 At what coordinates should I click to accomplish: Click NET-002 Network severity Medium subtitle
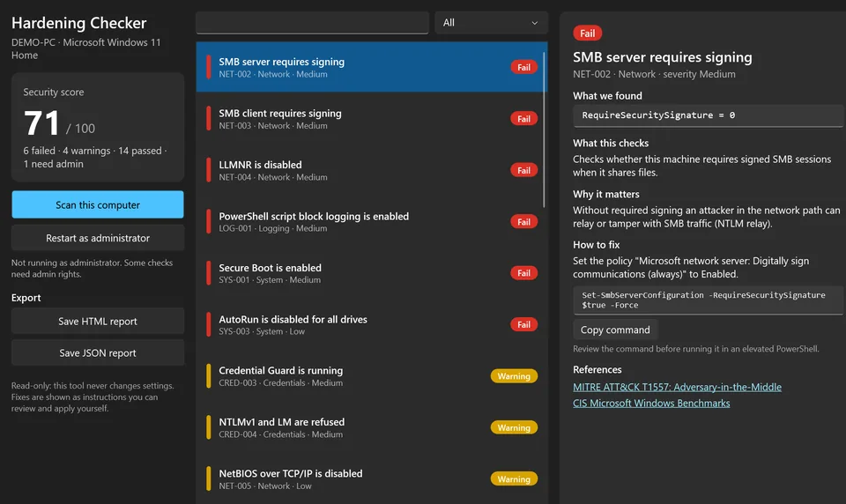[x=654, y=74]
